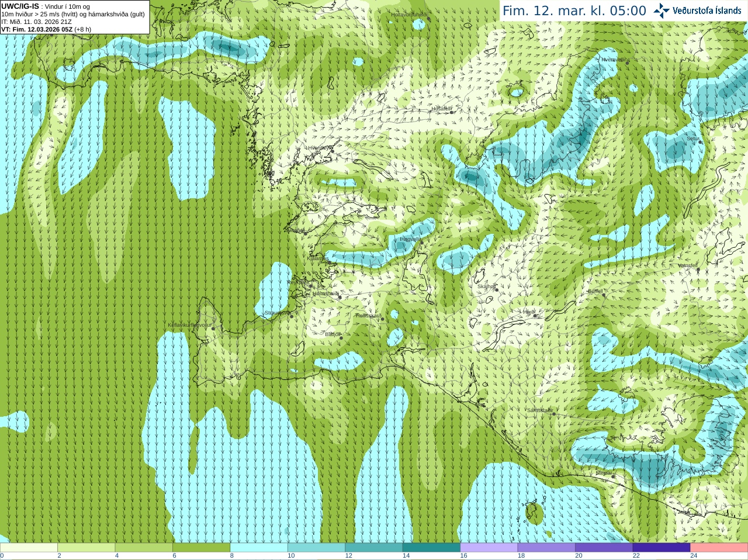Click the 'UWC/IG-IS' model name in the info box
Image resolution: width=748 pixels, height=560 pixels.
click(x=20, y=6)
